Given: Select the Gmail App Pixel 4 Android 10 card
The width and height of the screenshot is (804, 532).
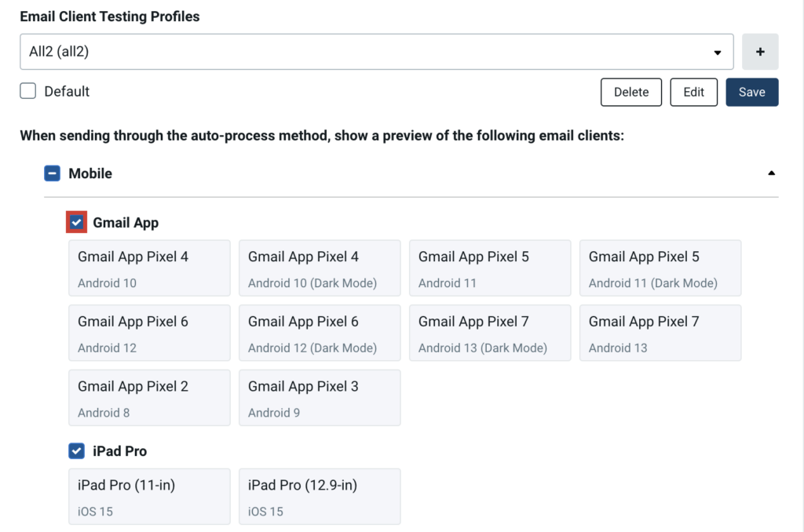Looking at the screenshot, I should 149,268.
